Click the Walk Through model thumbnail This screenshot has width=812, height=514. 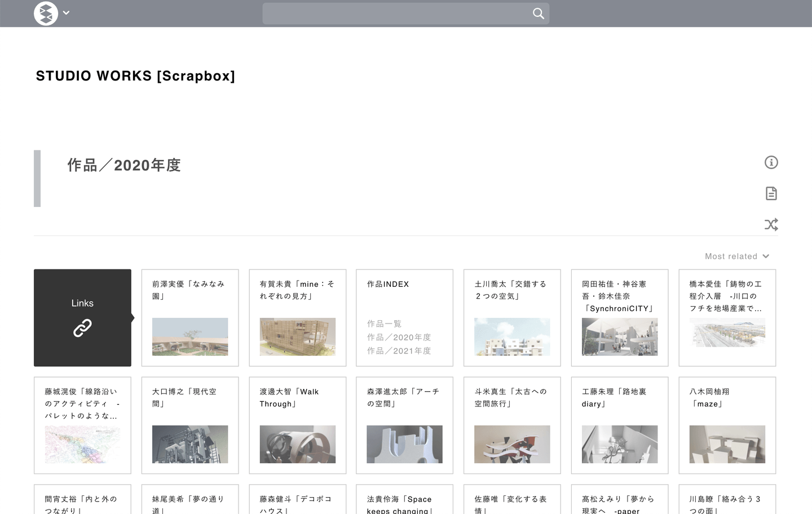tap(298, 444)
